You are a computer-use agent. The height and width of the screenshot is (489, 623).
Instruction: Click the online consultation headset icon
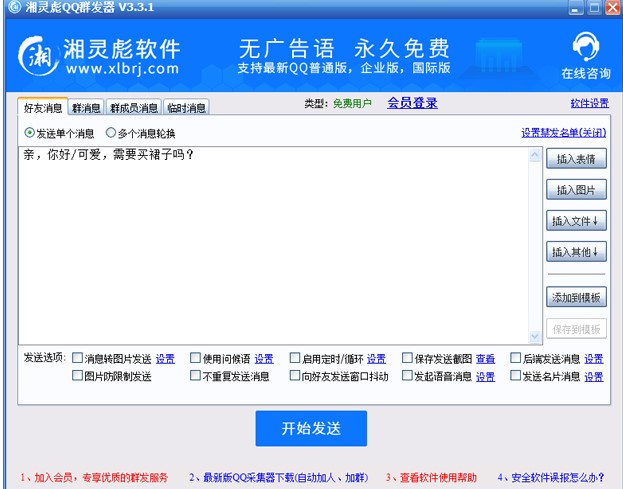586,47
